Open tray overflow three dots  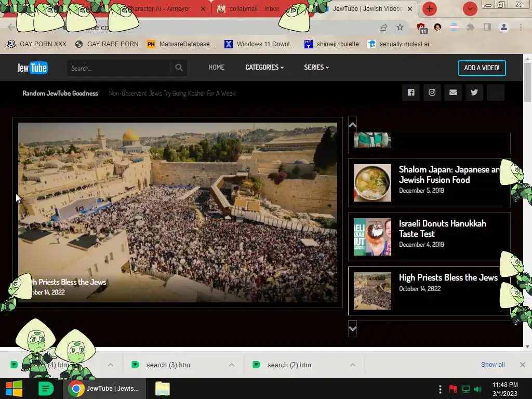(x=440, y=389)
